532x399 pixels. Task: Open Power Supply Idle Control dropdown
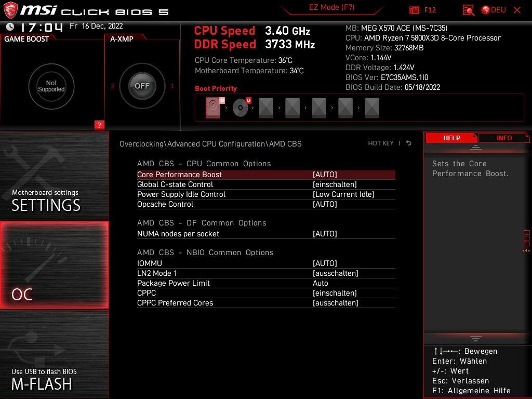tap(343, 194)
